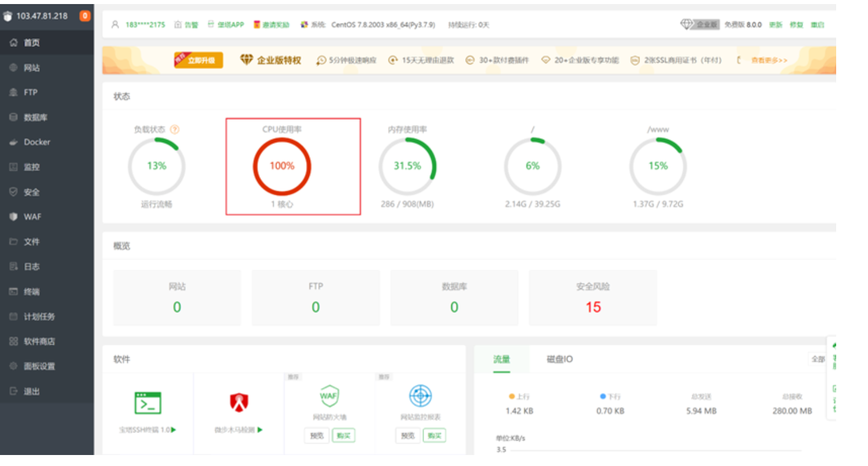Open the 安全风险 card showing 15

[593, 298]
